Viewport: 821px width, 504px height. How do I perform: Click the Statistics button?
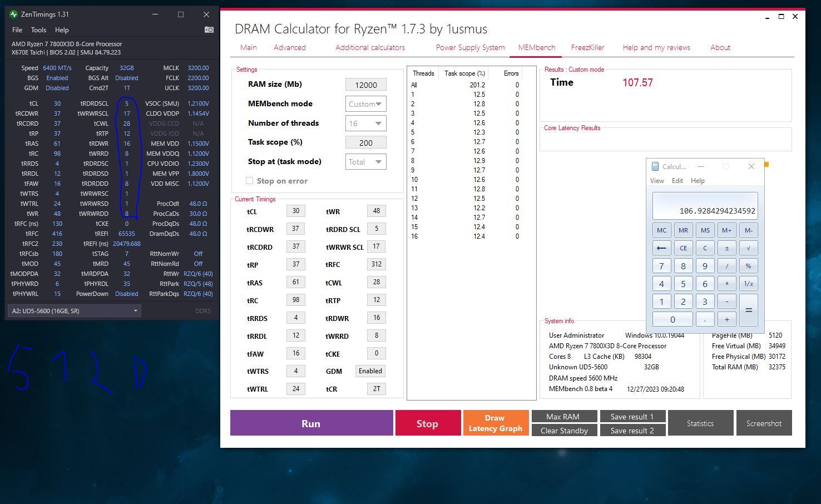700,423
